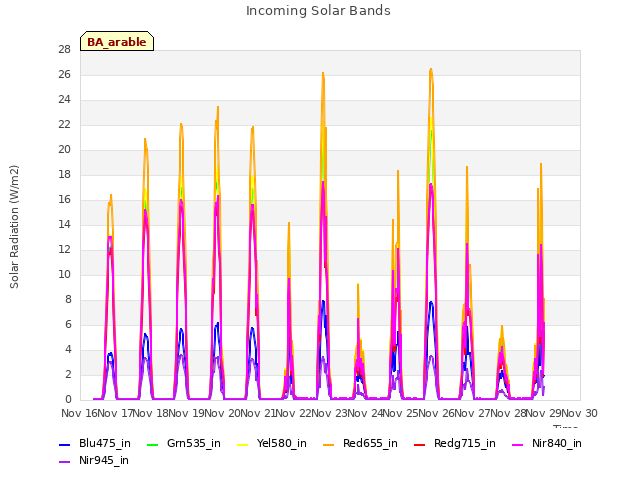Image resolution: width=640 pixels, height=480 pixels.
Task: Click the Incoming Solar Bands chart title
Action: point(318,11)
